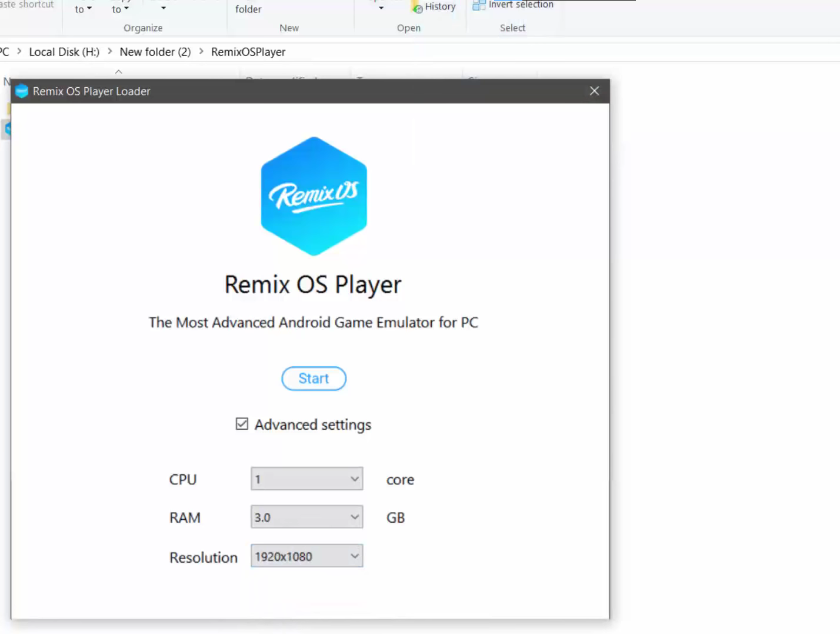This screenshot has width=840, height=634.
Task: Uncheck the Advanced settings checkbox
Action: [242, 424]
